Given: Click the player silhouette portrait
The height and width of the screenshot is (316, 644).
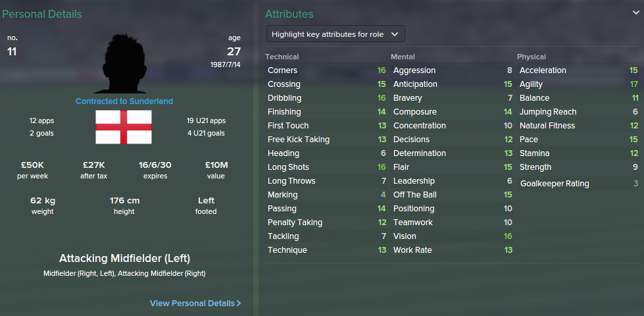Looking at the screenshot, I should (124, 61).
